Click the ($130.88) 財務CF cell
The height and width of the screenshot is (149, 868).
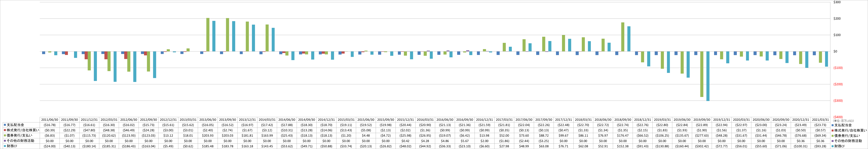coord(663,146)
